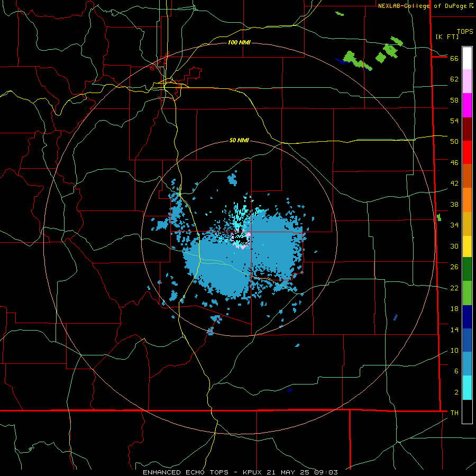Image resolution: width=476 pixels, height=476 pixels.
Task: Click the '26' scale value
Action: tap(454, 267)
